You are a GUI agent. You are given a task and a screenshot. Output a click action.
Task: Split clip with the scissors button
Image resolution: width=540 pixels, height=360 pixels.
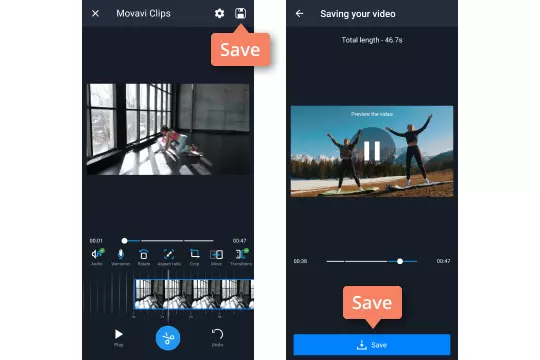tap(168, 338)
